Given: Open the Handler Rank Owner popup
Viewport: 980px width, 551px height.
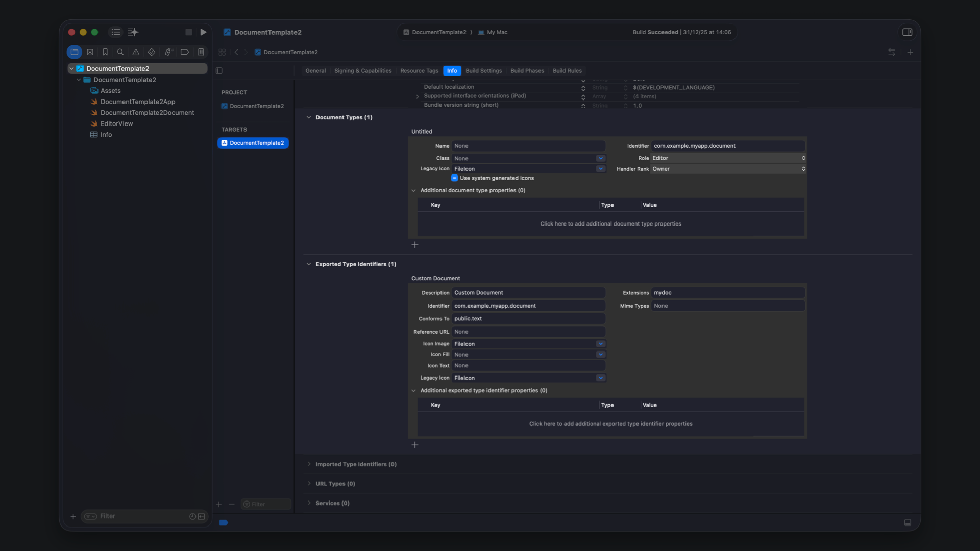Looking at the screenshot, I should tap(728, 169).
